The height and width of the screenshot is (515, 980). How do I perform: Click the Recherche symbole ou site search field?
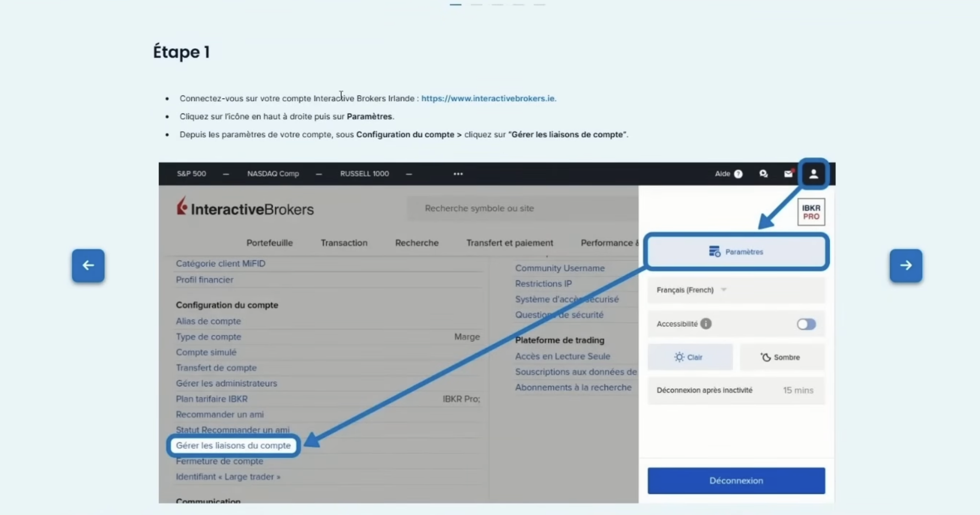pos(523,208)
